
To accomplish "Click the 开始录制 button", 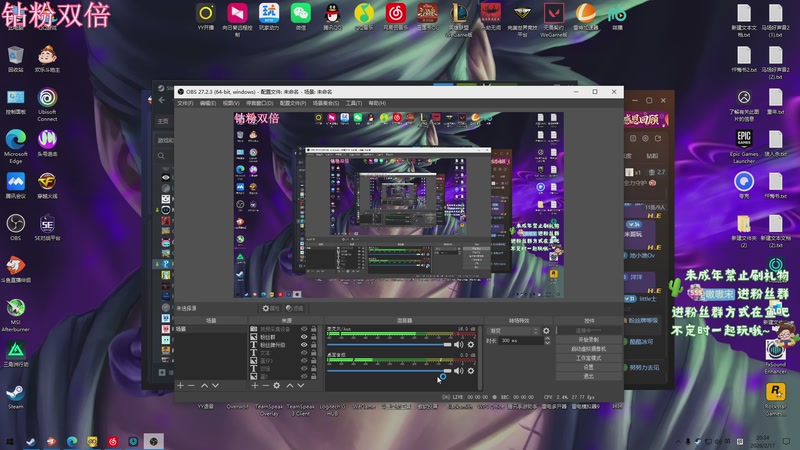I will click(589, 340).
